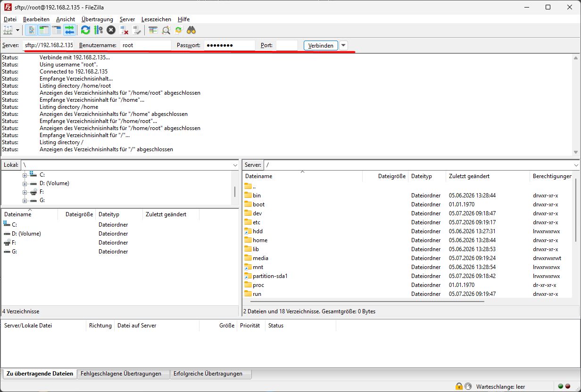Click the Benutzername input field
Image resolution: width=581 pixels, height=392 pixels.
point(145,45)
